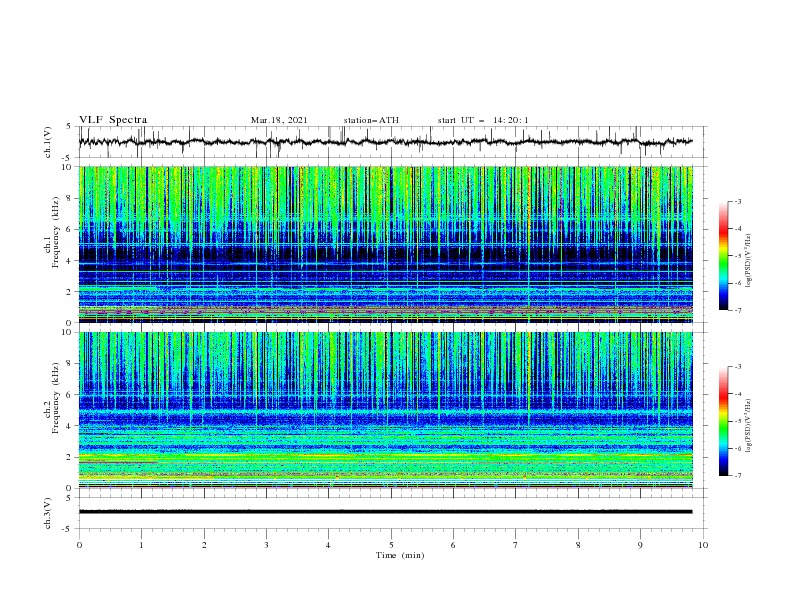
Task: Select the "start UT = 14:20:1" header text
Action: (483, 120)
